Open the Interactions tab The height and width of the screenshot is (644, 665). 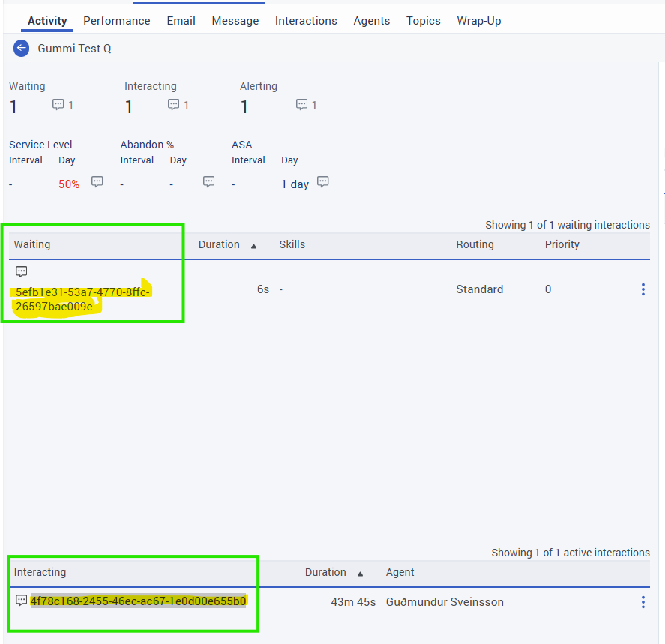click(306, 21)
